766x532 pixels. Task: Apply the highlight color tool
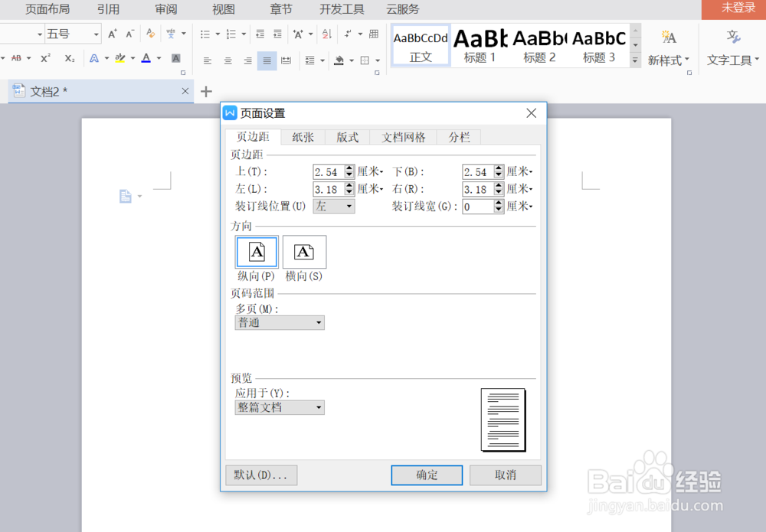[x=120, y=57]
